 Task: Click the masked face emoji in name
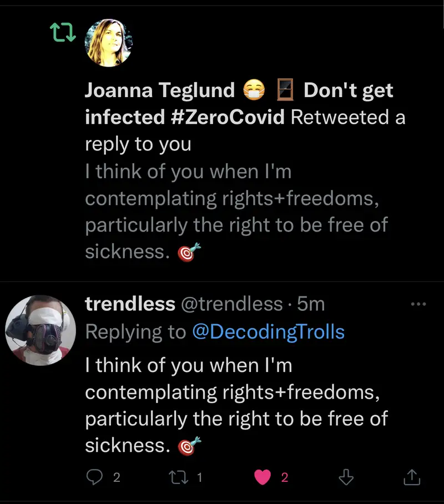(255, 90)
